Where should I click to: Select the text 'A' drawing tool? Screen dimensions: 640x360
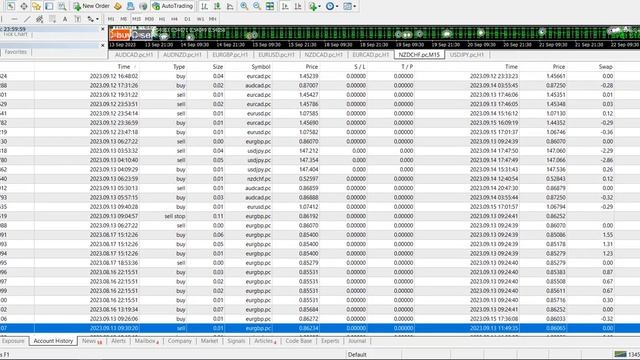point(65,19)
